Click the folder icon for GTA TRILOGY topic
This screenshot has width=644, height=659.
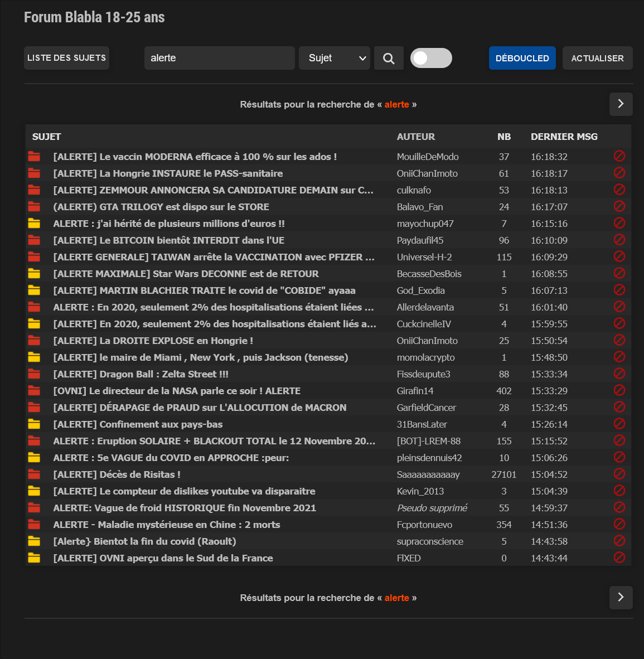tap(34, 207)
